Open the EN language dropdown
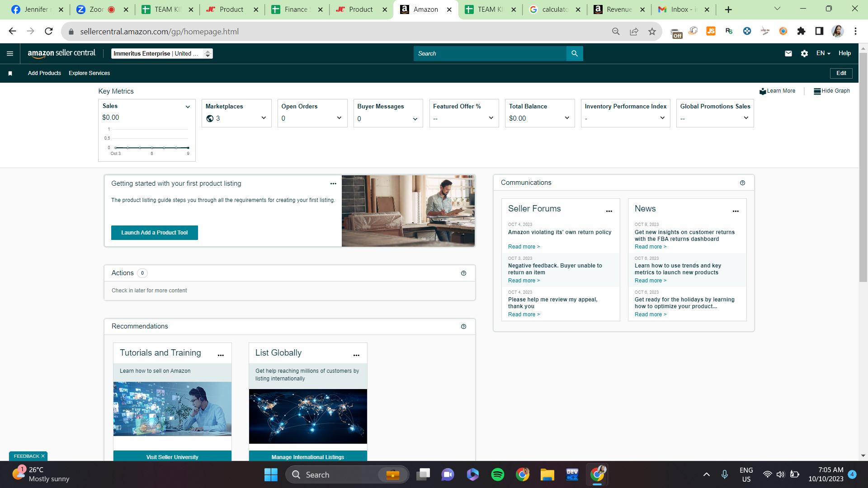The height and width of the screenshot is (488, 868). (x=823, y=53)
